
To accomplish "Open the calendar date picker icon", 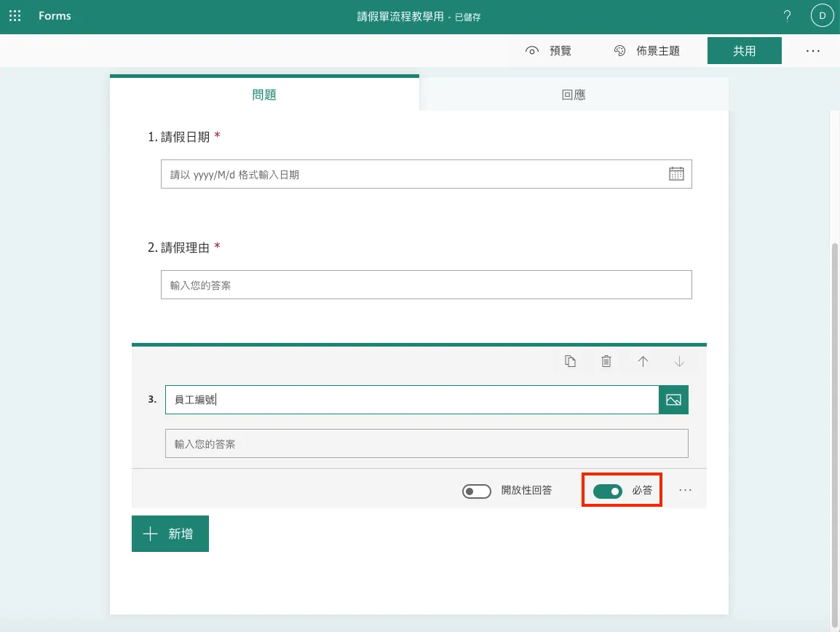I will click(676, 174).
